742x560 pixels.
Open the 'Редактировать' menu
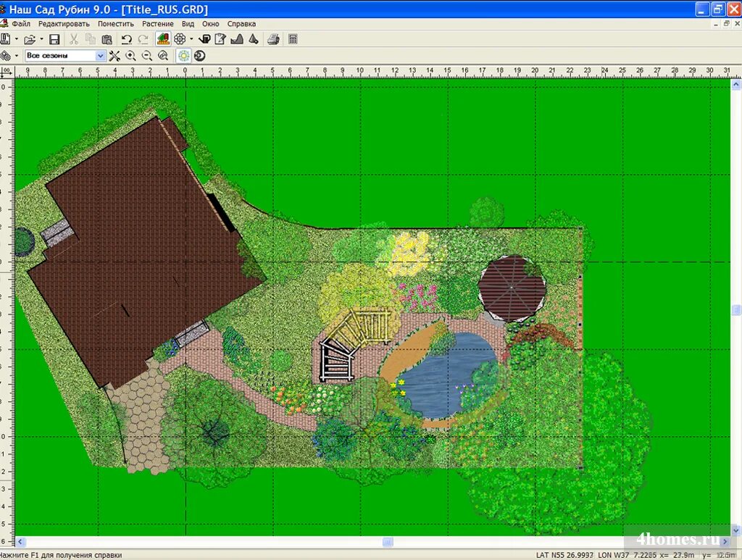[64, 24]
